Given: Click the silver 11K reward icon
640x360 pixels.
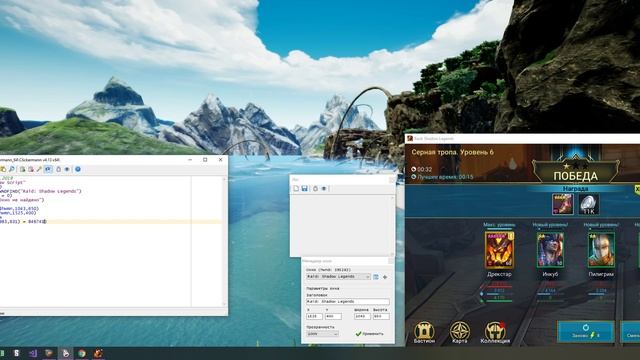Looking at the screenshot, I should coord(589,204).
